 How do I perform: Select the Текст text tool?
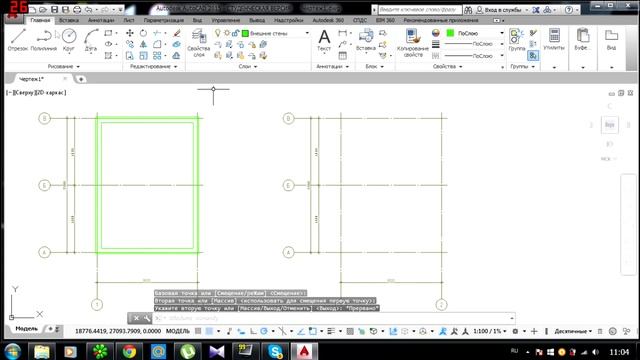tap(324, 40)
